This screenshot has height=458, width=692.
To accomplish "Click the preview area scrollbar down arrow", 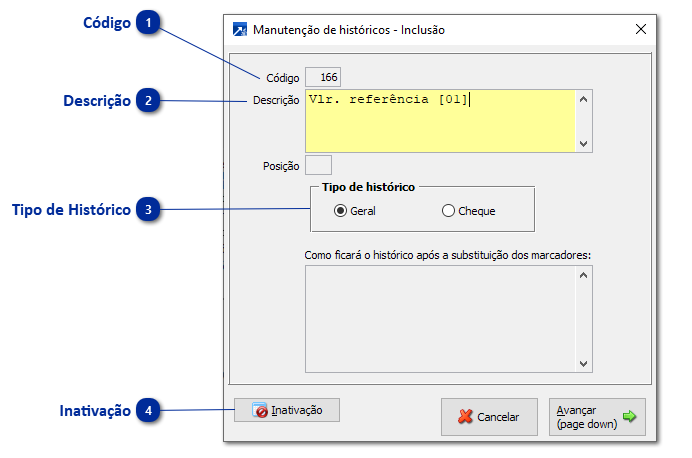I will (x=583, y=364).
